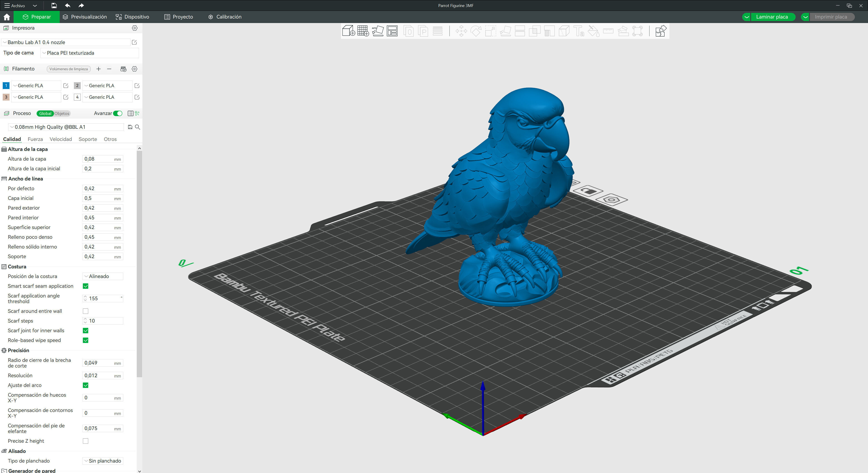Uncheck Ajuste del arco checkbox

point(86,385)
